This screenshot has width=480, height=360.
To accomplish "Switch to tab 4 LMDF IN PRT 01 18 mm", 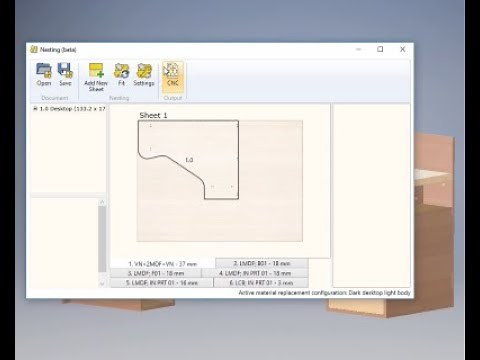I will [255, 273].
